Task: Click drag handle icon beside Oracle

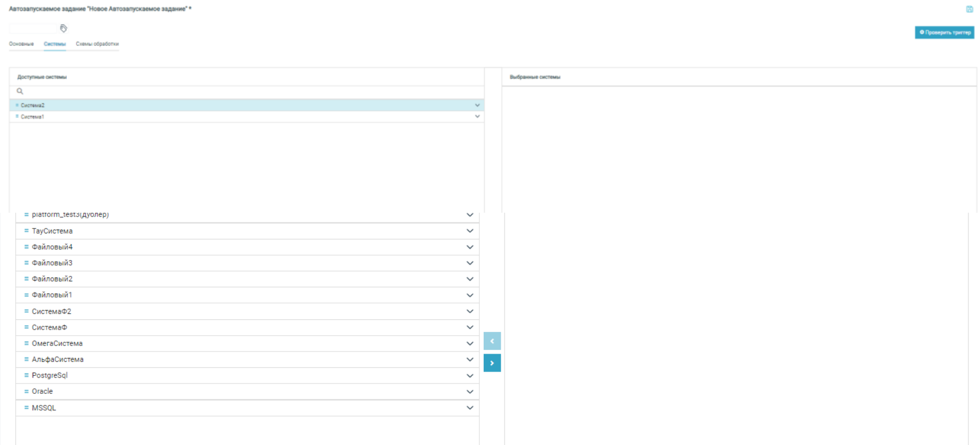Action: point(26,391)
